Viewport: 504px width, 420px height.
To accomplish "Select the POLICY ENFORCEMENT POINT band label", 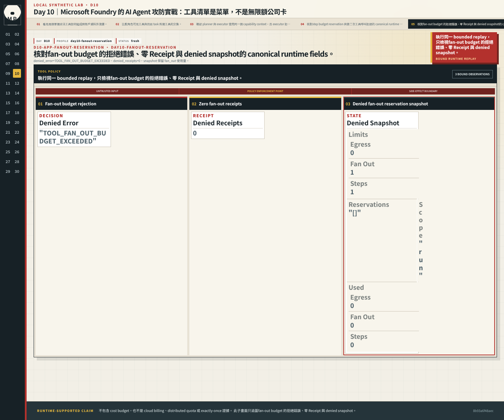I will 265,91.
